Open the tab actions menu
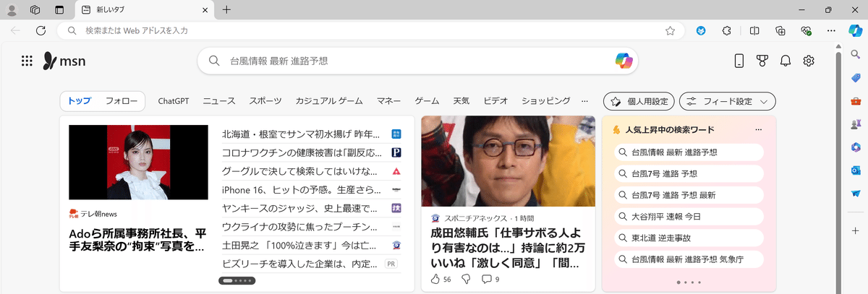868x294 pixels. tap(59, 9)
